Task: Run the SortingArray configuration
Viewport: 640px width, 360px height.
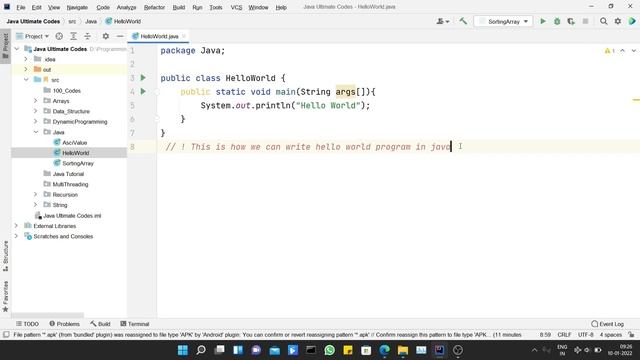Action: click(543, 21)
